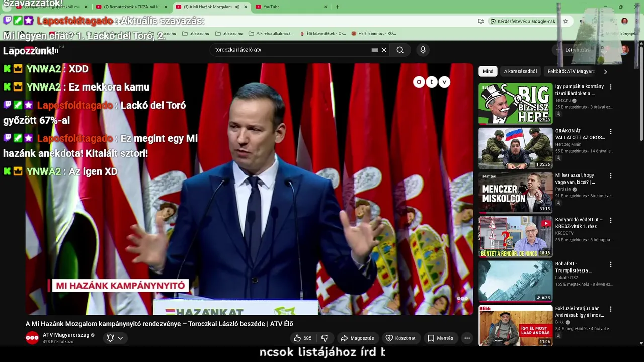The width and height of the screenshot is (644, 362).
Task: Click the Mentés save button
Action: pyautogui.click(x=440, y=338)
